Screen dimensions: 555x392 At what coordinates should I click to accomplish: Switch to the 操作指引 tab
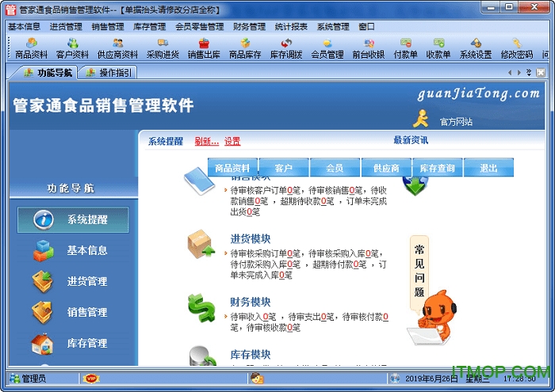point(109,73)
